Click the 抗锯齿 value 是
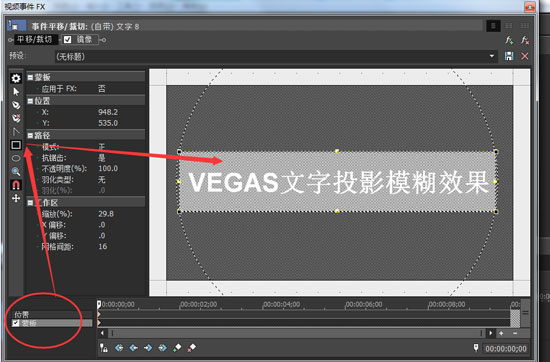 coord(102,158)
